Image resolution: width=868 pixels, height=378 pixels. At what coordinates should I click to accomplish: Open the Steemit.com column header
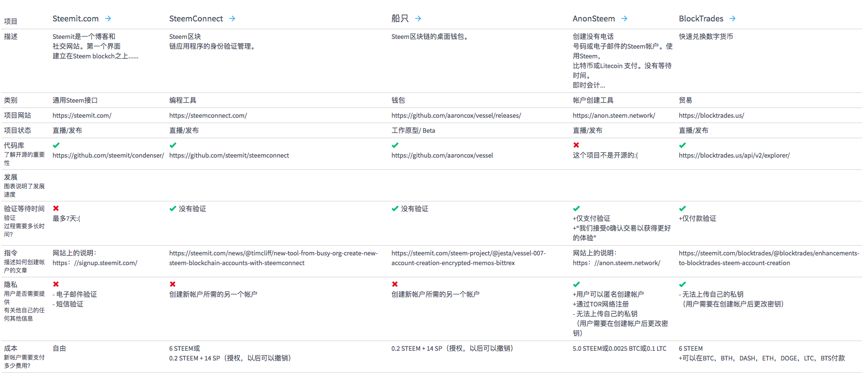[75, 18]
